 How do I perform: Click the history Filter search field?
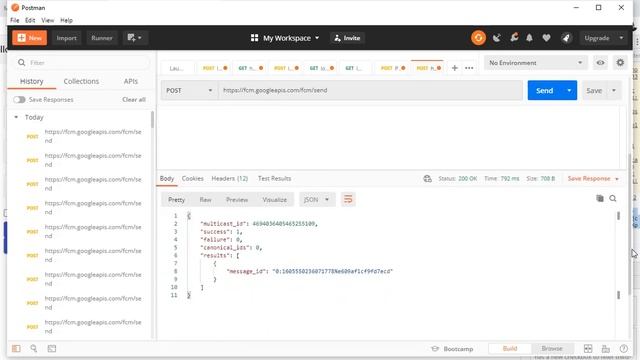click(x=83, y=63)
